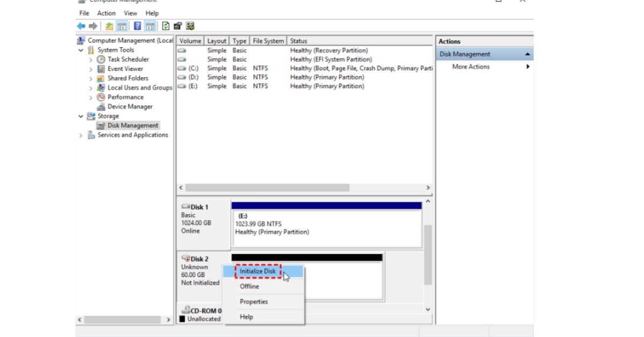Sort by the Layout column header
This screenshot has width=644, height=337.
(x=217, y=41)
